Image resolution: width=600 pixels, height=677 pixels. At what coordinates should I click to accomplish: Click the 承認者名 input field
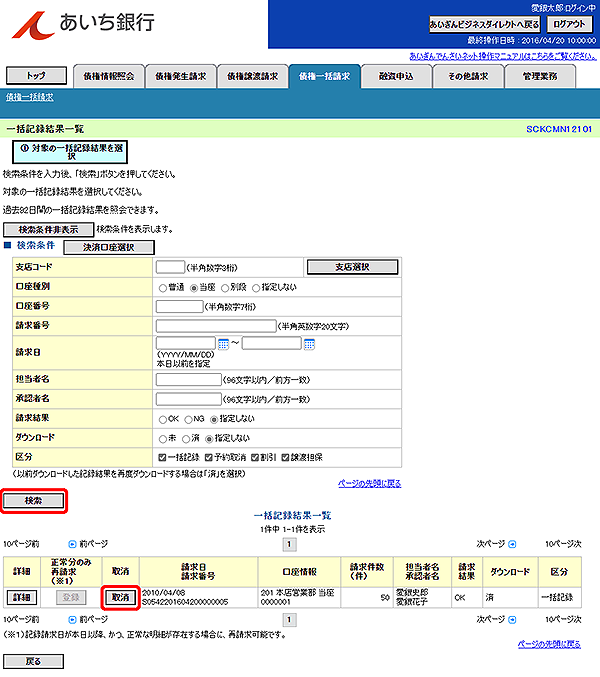189,399
